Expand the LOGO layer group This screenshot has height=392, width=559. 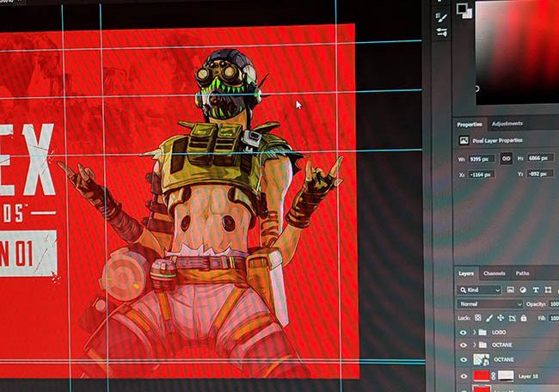pyautogui.click(x=474, y=332)
